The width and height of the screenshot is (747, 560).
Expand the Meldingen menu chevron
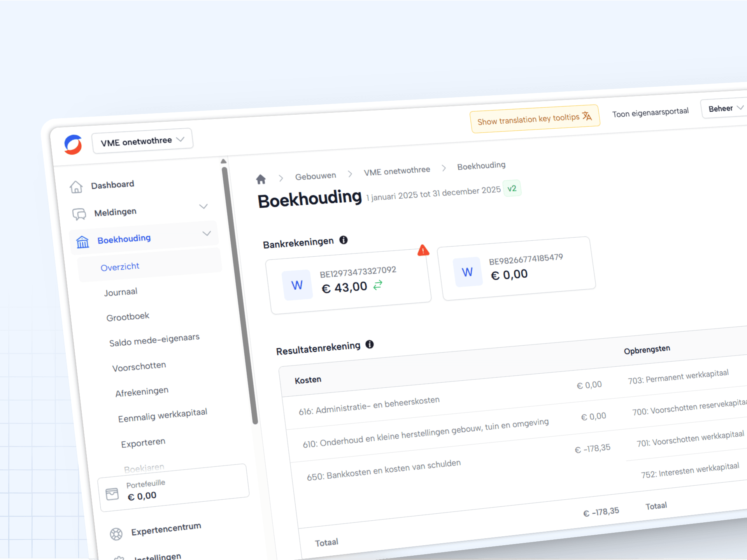pos(203,206)
